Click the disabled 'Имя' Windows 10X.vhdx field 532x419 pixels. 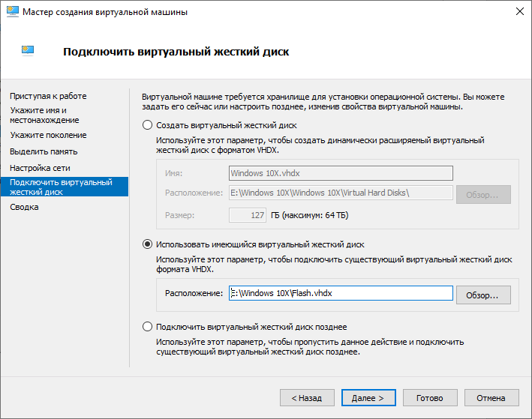click(x=341, y=173)
